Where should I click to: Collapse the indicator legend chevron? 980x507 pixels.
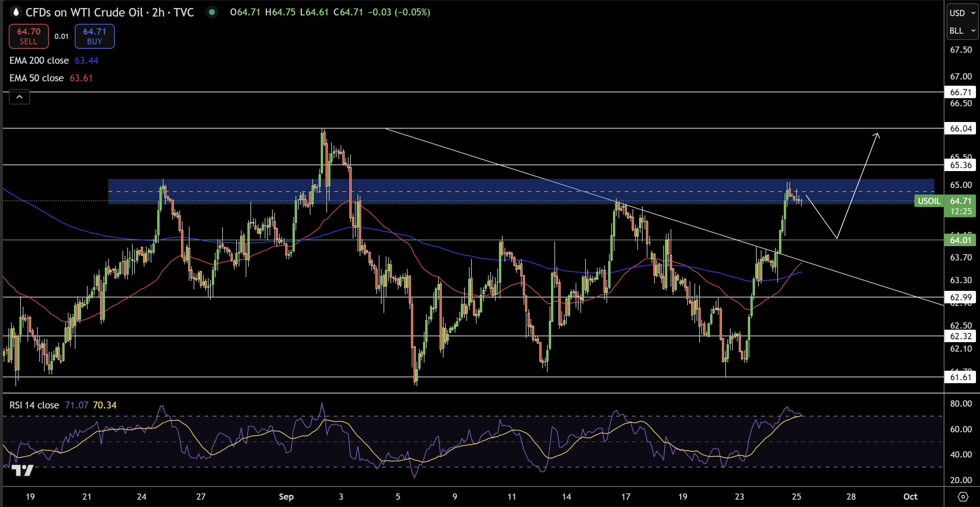coord(19,97)
